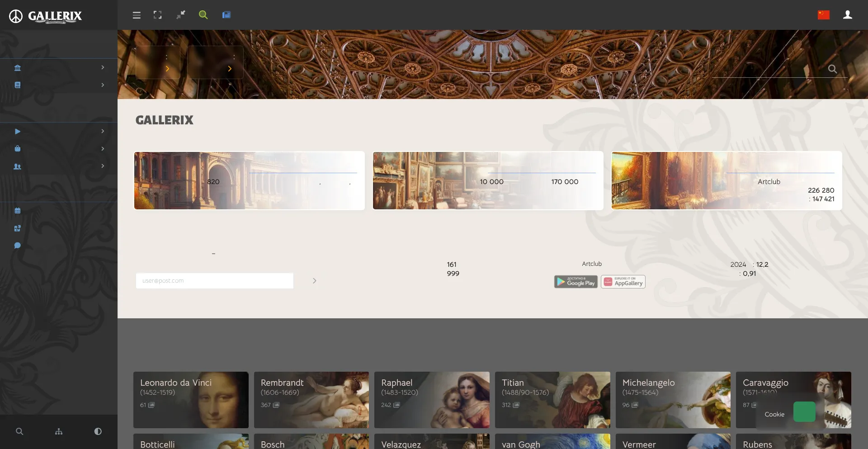868x449 pixels.
Task: Open the Raphael artist card
Action: click(x=432, y=400)
